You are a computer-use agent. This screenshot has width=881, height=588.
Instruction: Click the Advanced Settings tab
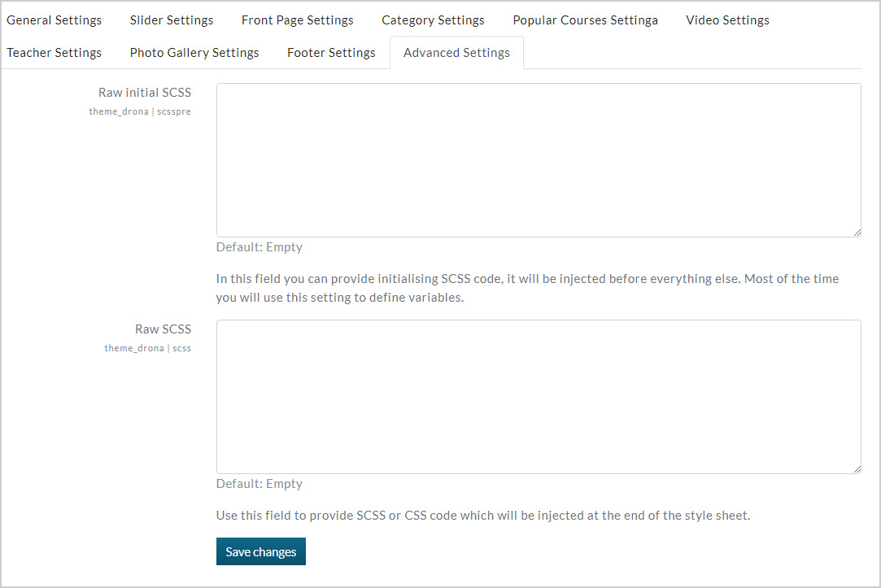(456, 53)
